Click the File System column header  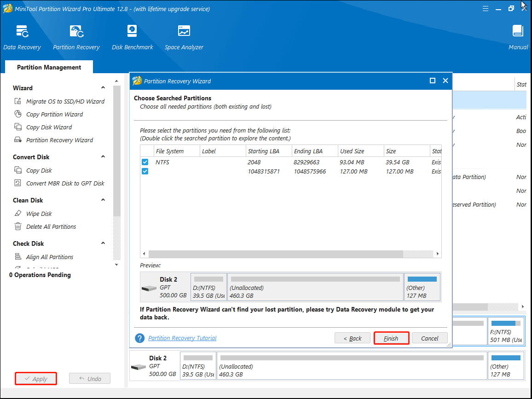click(x=177, y=151)
